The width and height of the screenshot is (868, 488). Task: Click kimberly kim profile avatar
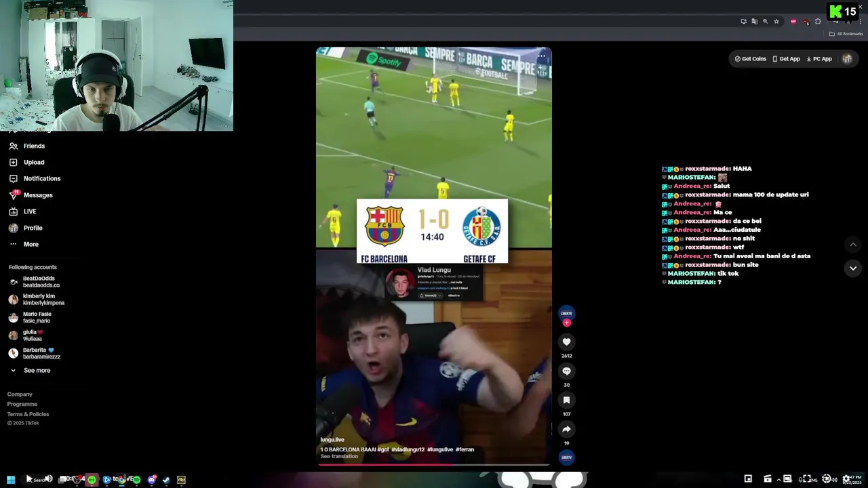[x=13, y=300]
